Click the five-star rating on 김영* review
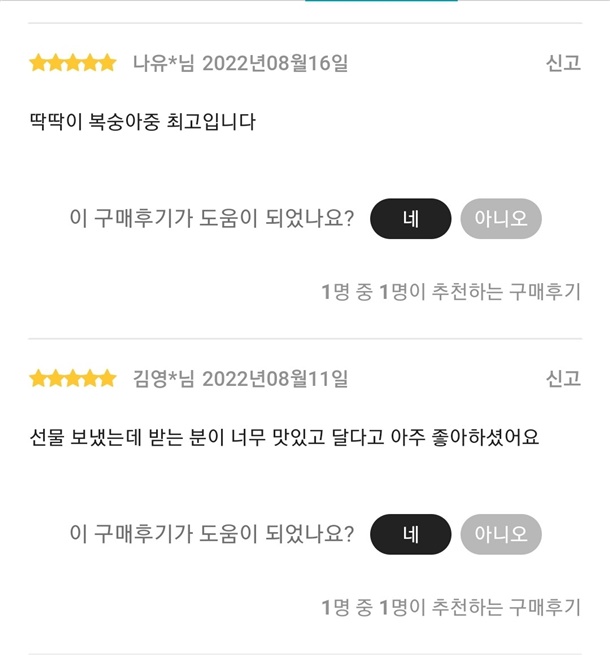 73,378
